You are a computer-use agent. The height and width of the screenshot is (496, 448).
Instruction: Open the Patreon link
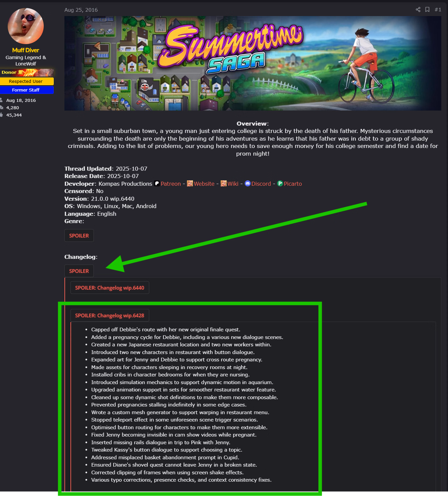[171, 184]
